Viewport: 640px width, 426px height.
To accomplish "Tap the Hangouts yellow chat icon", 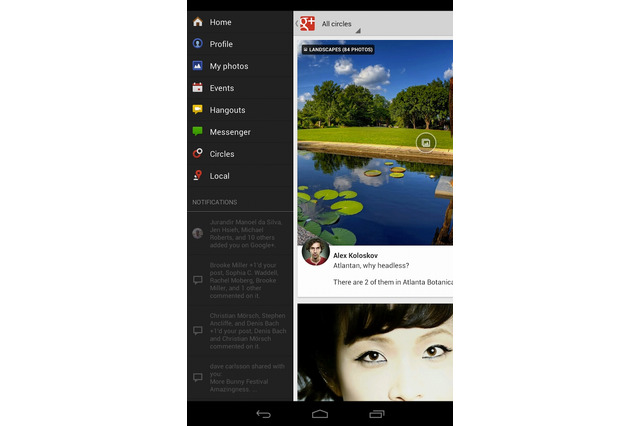I will (198, 109).
